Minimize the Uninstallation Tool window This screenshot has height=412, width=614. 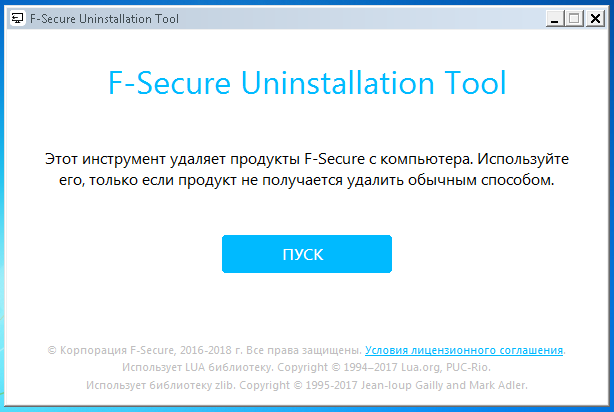pyautogui.click(x=554, y=17)
